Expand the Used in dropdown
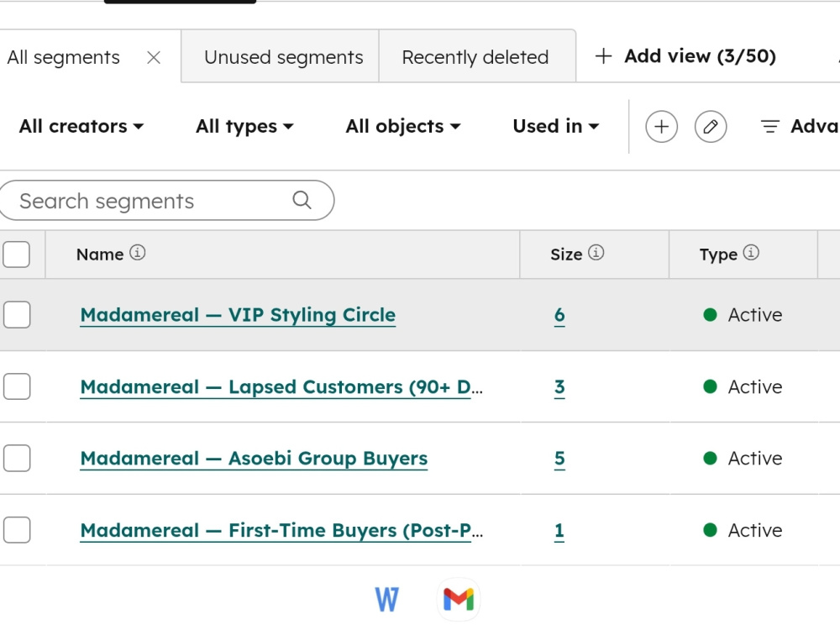Viewport: 840px width, 630px height. coord(556,127)
